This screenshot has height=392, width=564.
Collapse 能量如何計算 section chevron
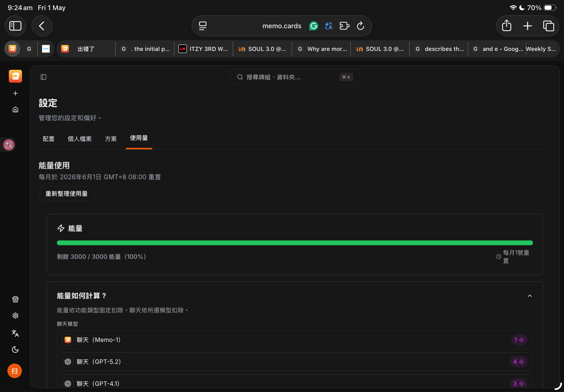pos(530,296)
